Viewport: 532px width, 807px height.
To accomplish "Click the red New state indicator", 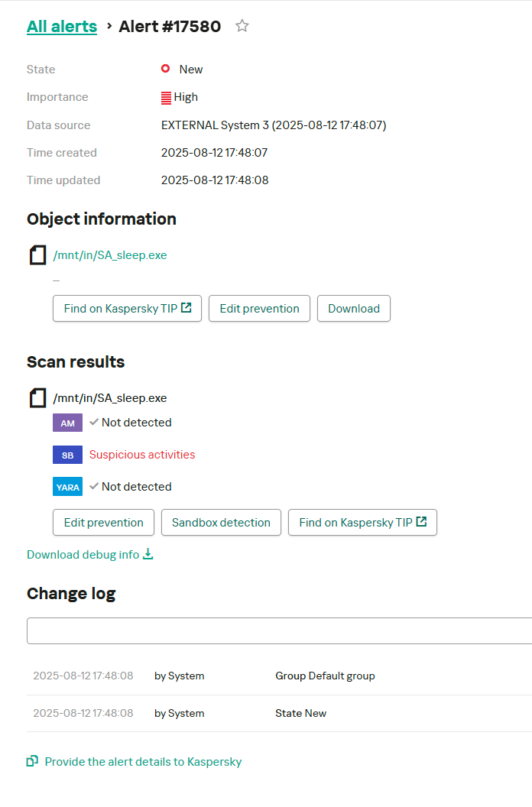I will [x=165, y=69].
